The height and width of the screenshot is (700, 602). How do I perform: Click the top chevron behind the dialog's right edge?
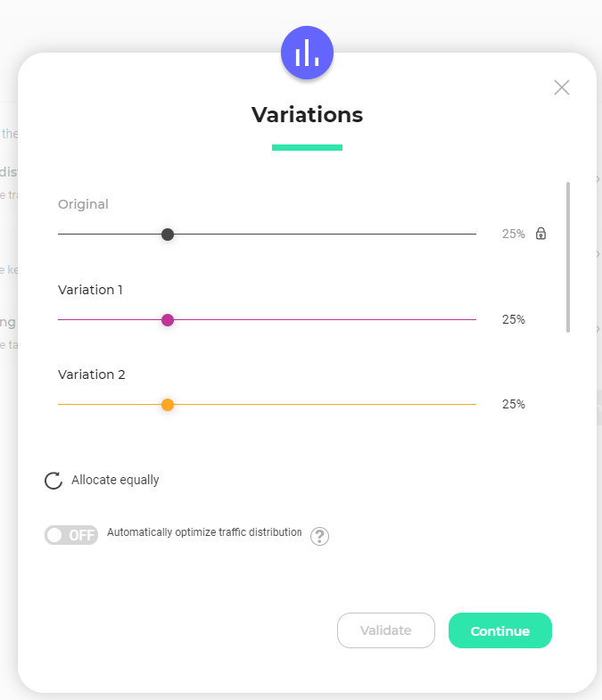[598, 179]
